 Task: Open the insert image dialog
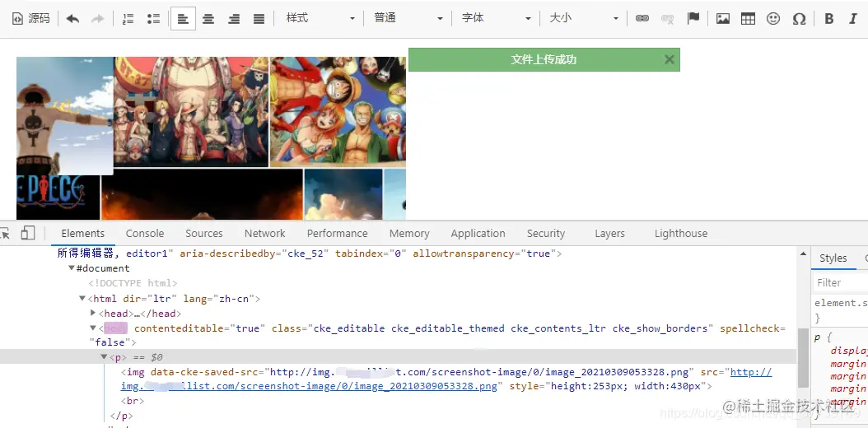(722, 18)
